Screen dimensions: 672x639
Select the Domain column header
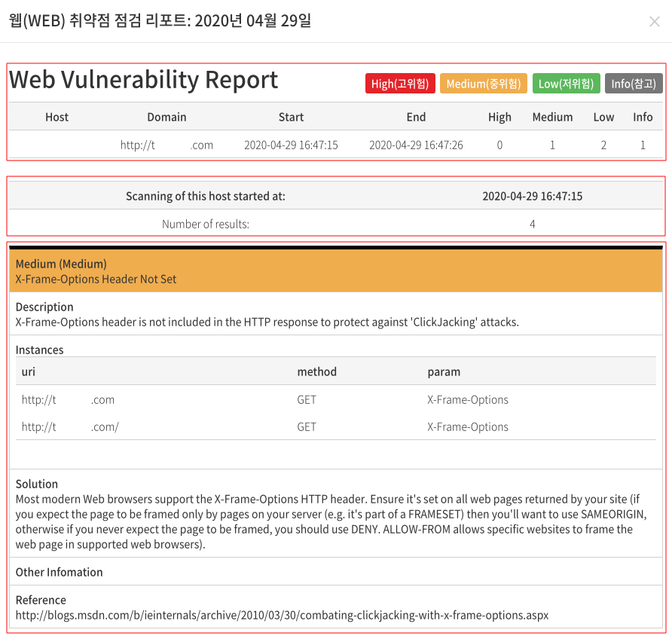(166, 117)
